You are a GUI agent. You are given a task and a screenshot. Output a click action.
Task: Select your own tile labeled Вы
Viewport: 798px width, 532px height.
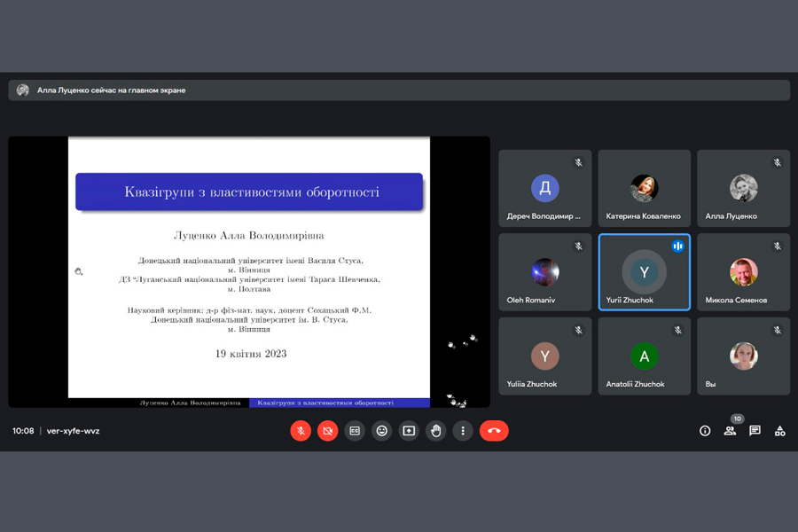click(744, 356)
